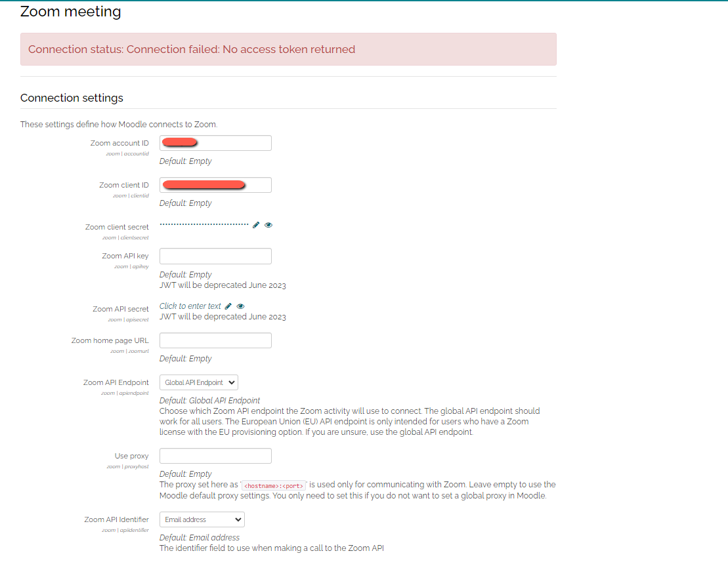Viewport: 728px width, 568px height.
Task: Open the Email address identifier selector
Action: (x=202, y=519)
